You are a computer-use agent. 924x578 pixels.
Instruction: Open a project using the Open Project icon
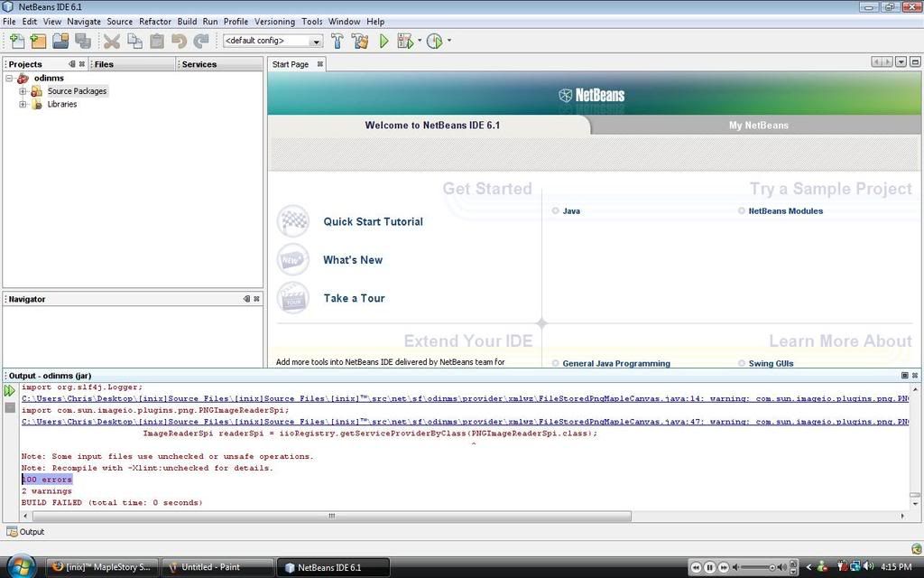pyautogui.click(x=60, y=40)
